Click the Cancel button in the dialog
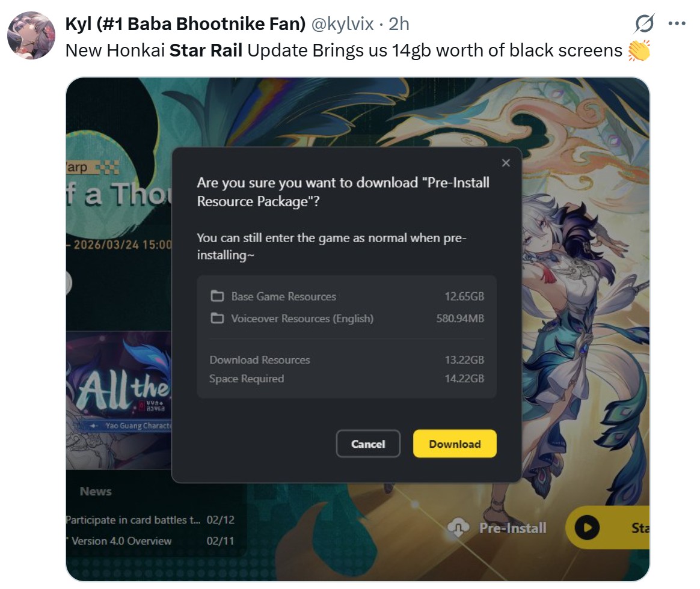 pyautogui.click(x=368, y=444)
